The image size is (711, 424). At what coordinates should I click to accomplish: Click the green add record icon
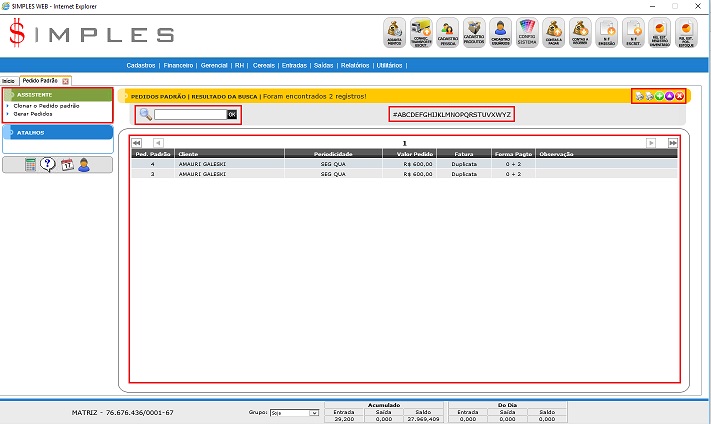(659, 96)
